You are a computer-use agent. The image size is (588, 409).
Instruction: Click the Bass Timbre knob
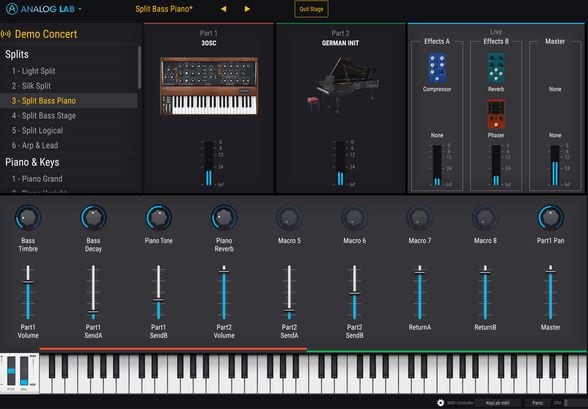click(28, 217)
